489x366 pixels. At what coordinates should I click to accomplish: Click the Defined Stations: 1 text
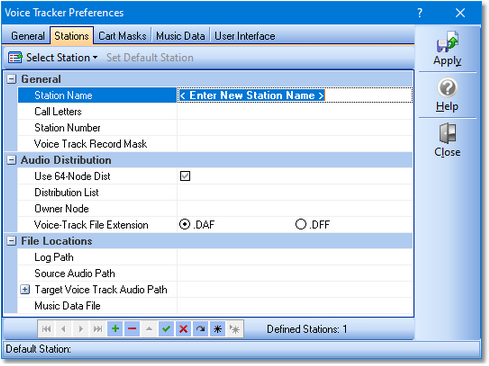307,329
